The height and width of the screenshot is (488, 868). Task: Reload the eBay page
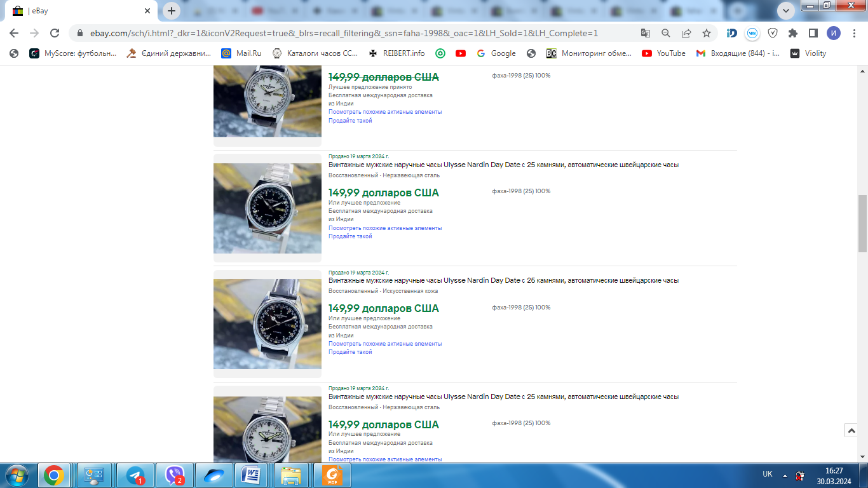coord(55,33)
